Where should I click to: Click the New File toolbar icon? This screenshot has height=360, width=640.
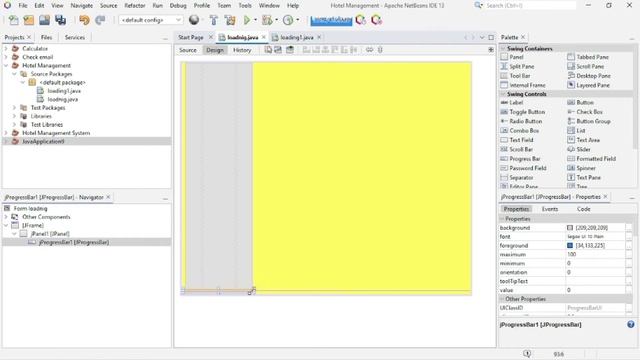[x=13, y=20]
